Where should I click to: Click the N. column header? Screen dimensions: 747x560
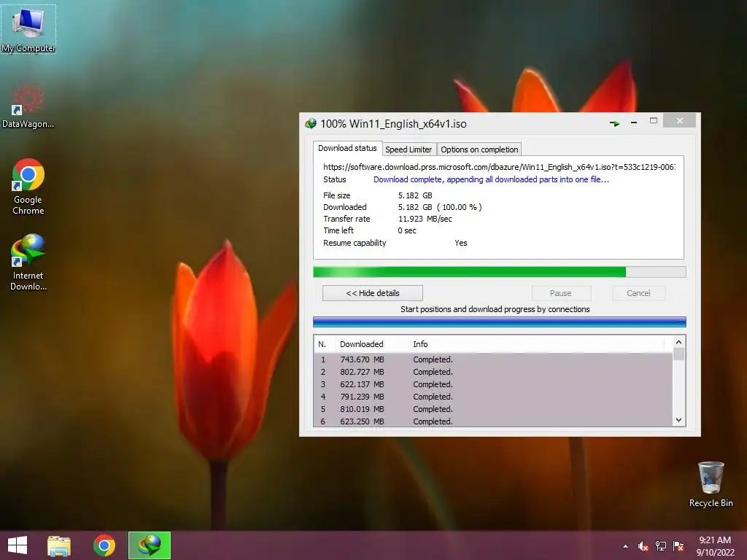point(323,344)
